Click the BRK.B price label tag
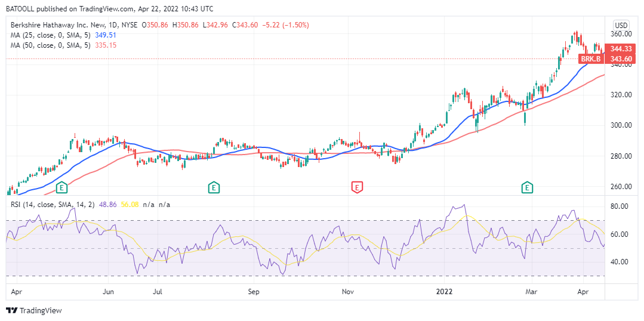The image size is (644, 321). click(591, 60)
